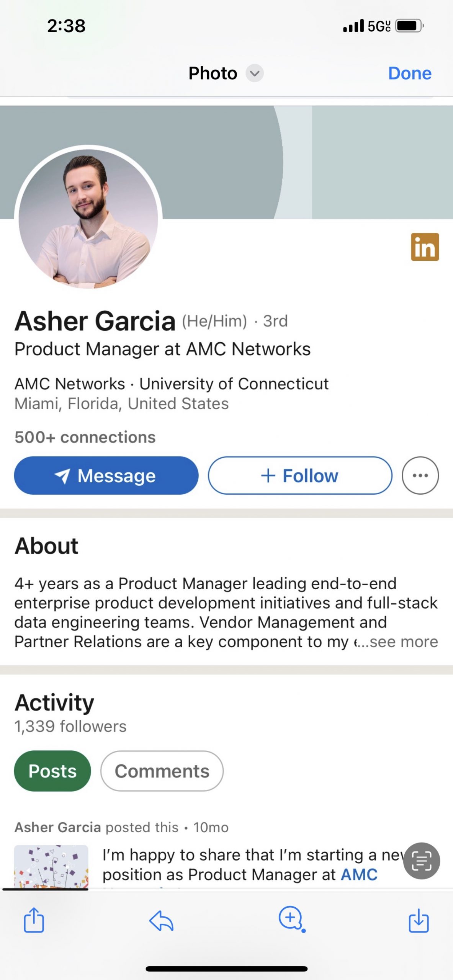The height and width of the screenshot is (980, 453).
Task: Open the AMC link in the post
Action: (359, 875)
